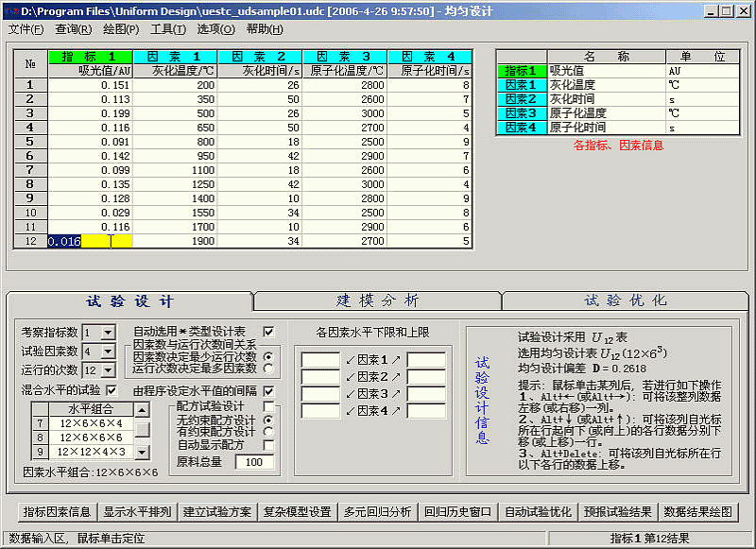Expand the 试验因素数 dropdown
The height and width of the screenshot is (549, 756).
[x=107, y=352]
